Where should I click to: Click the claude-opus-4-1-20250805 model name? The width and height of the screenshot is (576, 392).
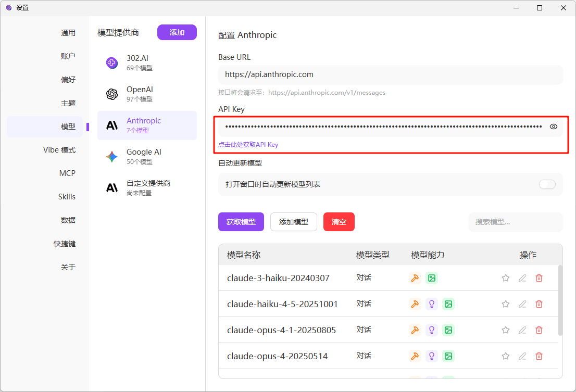[x=281, y=330]
